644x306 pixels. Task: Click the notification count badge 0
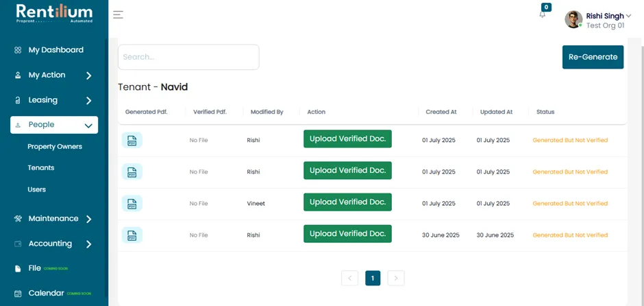(x=546, y=7)
